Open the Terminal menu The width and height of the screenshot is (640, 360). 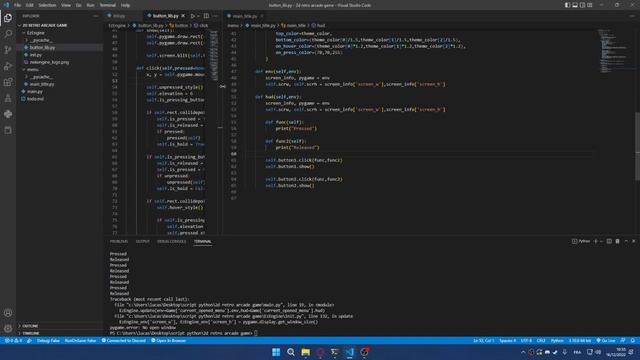click(108, 5)
